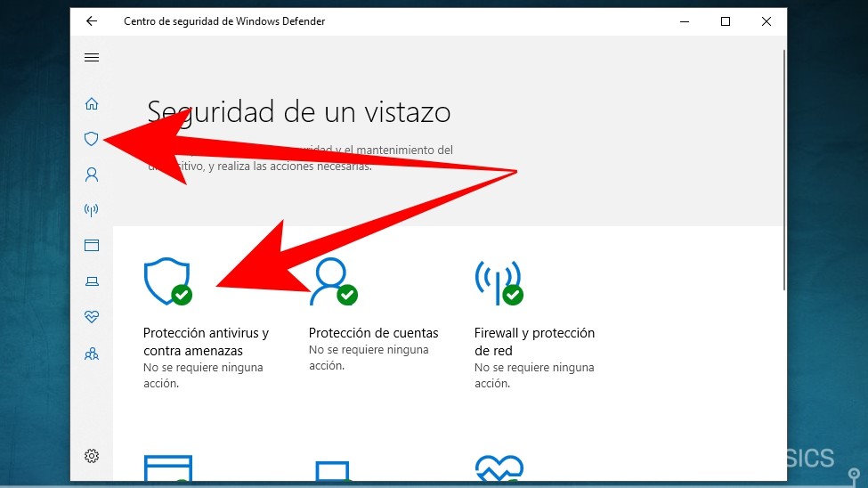Open virus protection shield icon in sidebar
The height and width of the screenshot is (488, 868).
92,139
